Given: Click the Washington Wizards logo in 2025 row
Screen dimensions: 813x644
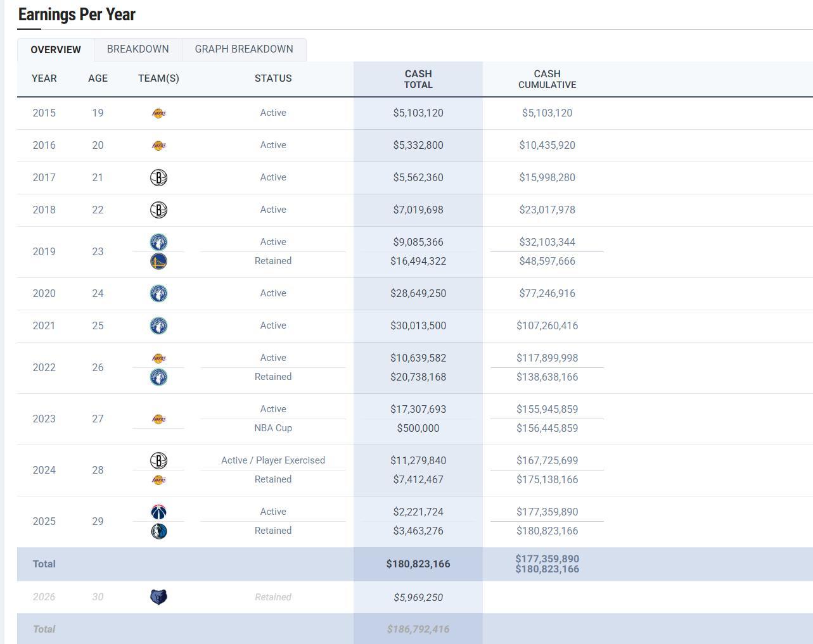Looking at the screenshot, I should [158, 512].
